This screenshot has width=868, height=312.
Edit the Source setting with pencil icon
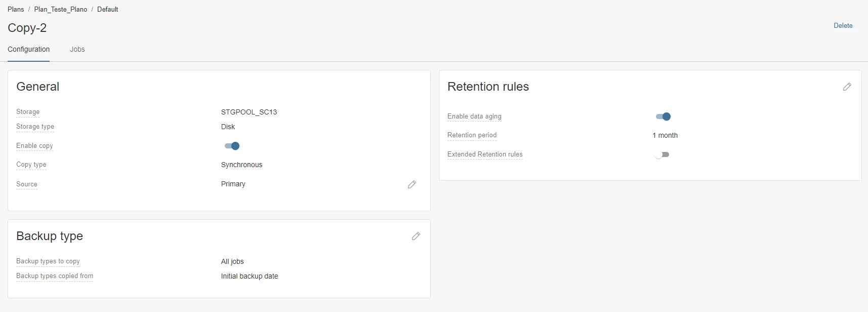click(412, 184)
